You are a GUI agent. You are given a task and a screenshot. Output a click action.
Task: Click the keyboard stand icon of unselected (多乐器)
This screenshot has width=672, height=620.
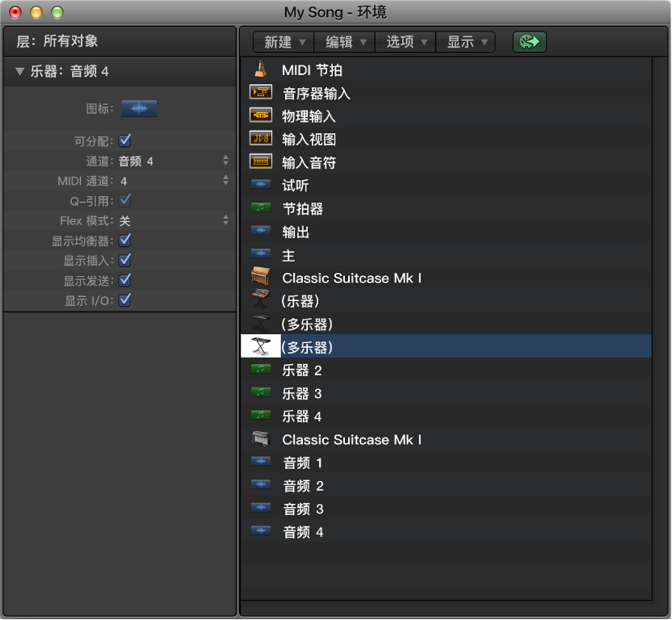pyautogui.click(x=261, y=323)
